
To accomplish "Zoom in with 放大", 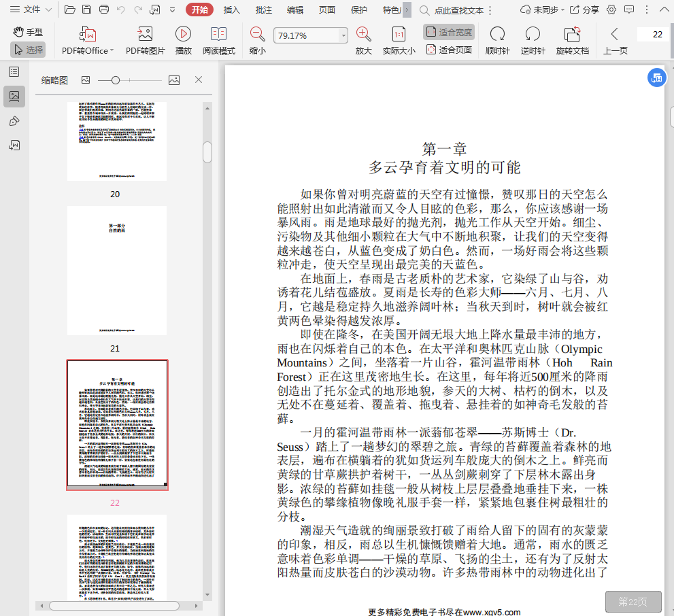I will pos(364,41).
